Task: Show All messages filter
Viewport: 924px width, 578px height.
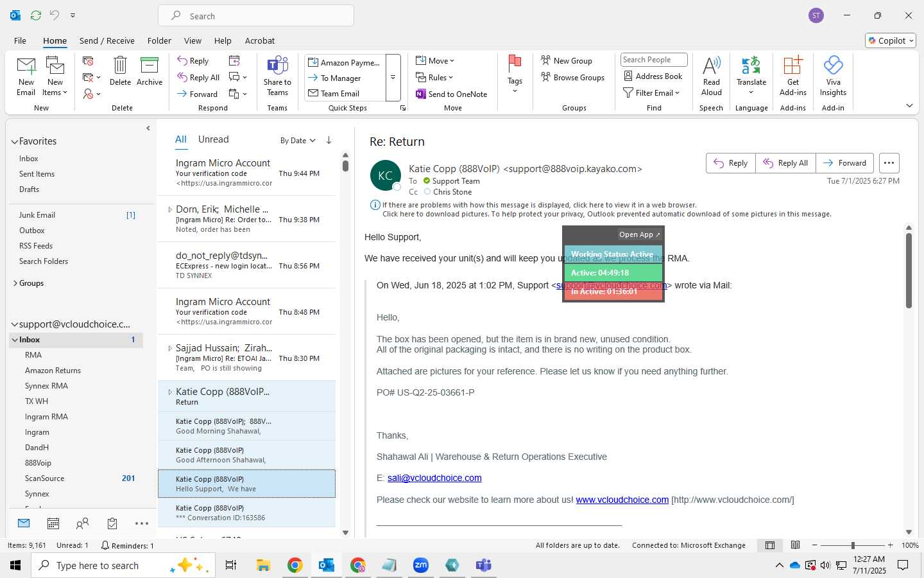Action: click(181, 139)
